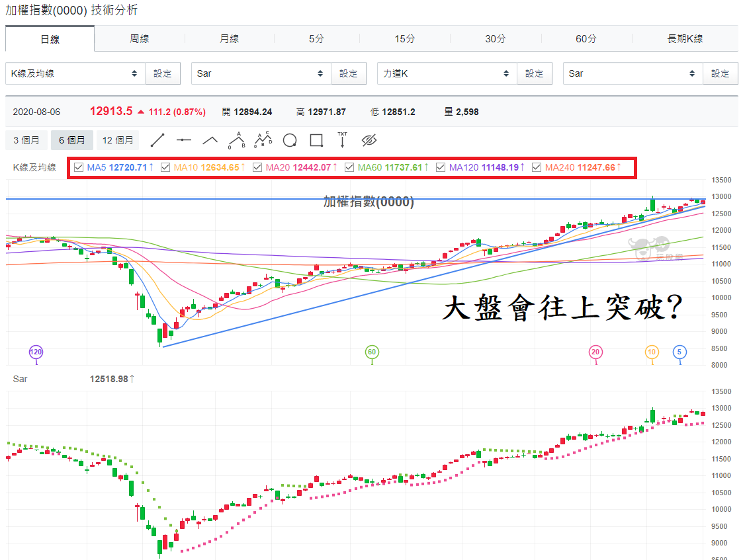The height and width of the screenshot is (560, 745).
Task: Uncheck the MA5 moving average checkbox
Action: tap(79, 167)
